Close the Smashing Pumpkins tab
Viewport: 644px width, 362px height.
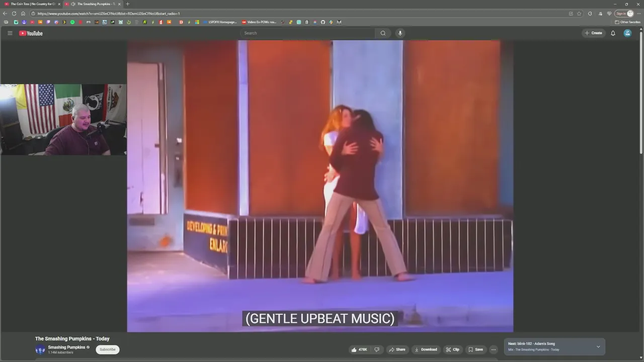point(119,4)
